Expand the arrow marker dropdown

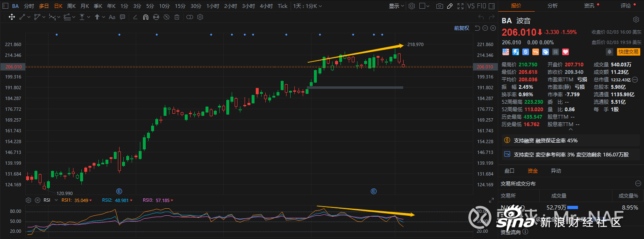click(104, 17)
